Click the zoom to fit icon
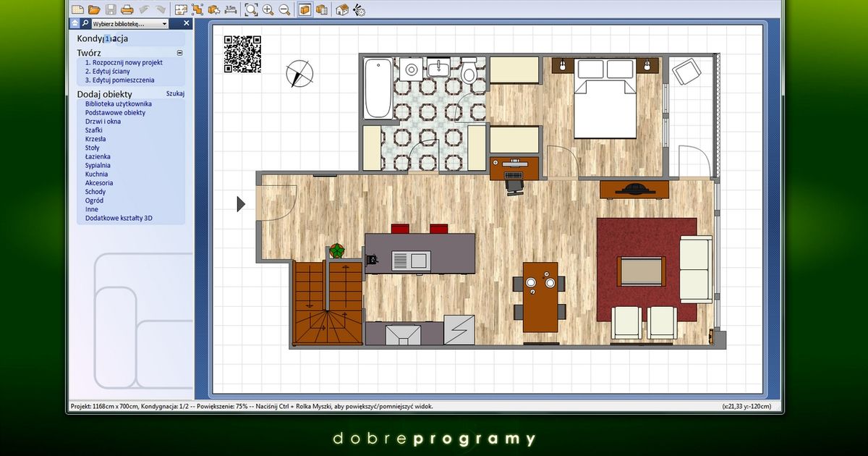This screenshot has width=868, height=456. coord(251,9)
